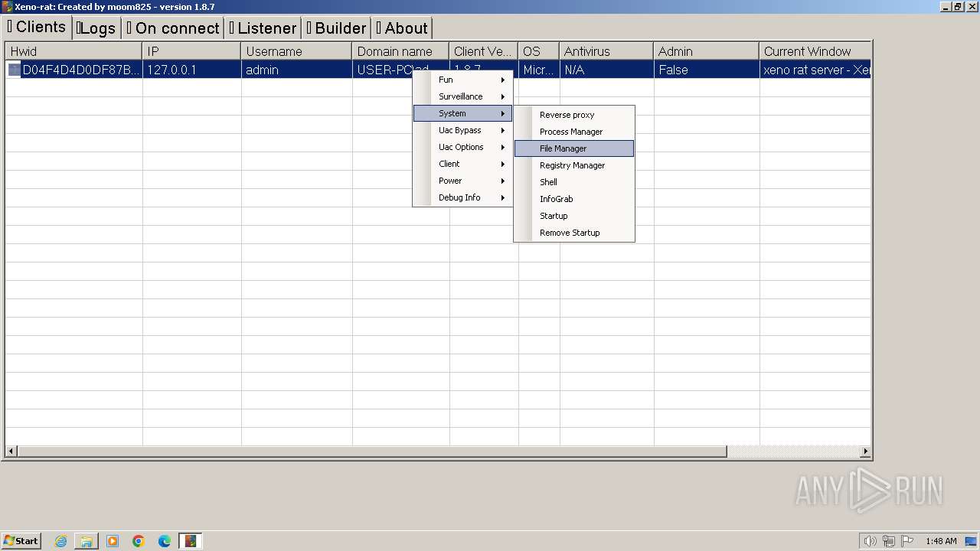Expand the Uac Bypass submenu
This screenshot has height=551, width=980.
pos(462,130)
